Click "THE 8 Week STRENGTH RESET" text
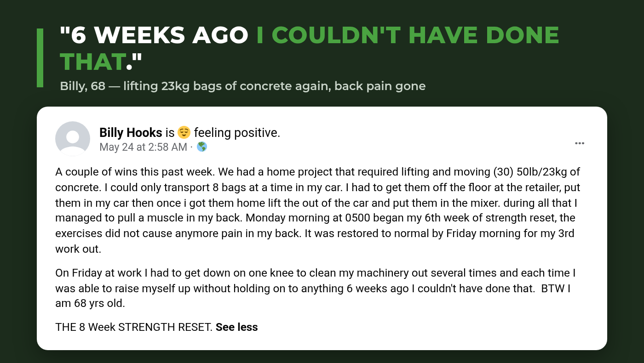 (x=134, y=327)
